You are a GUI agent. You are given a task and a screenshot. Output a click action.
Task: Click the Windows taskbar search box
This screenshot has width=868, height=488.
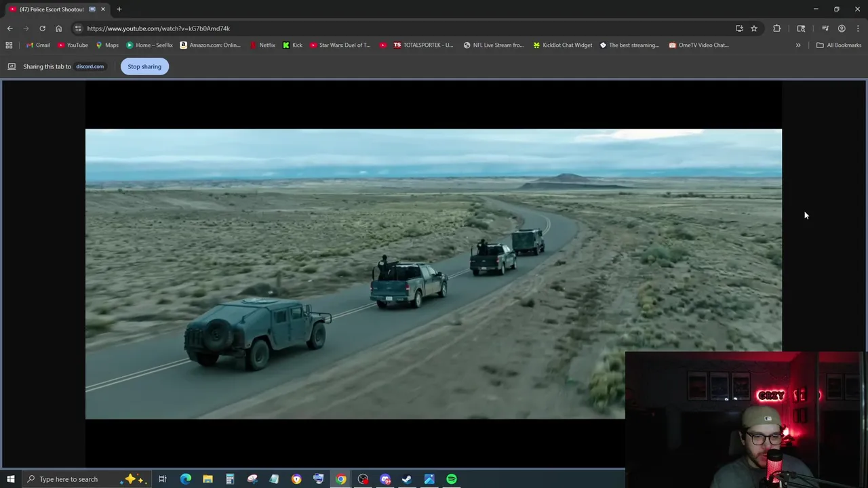85,479
